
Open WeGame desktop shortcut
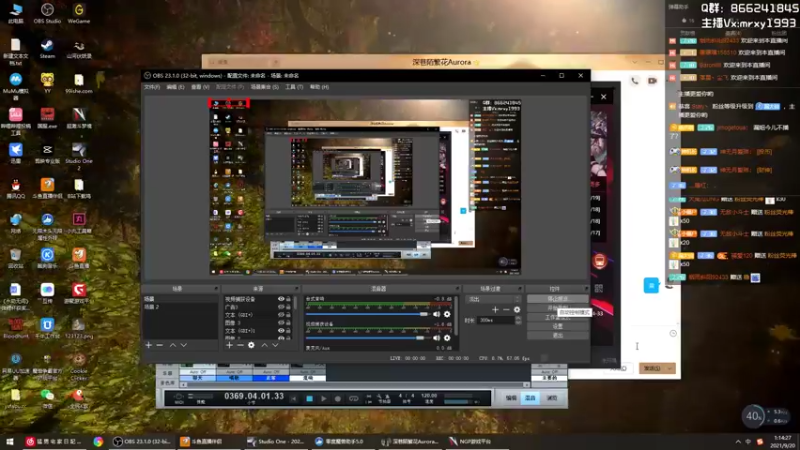(x=79, y=13)
